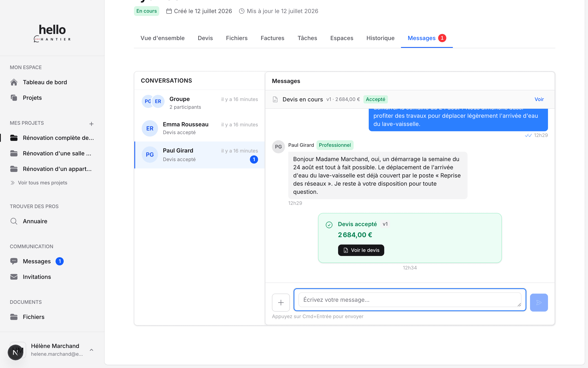Click the Professionnel badge
588x368 pixels.
(335, 145)
